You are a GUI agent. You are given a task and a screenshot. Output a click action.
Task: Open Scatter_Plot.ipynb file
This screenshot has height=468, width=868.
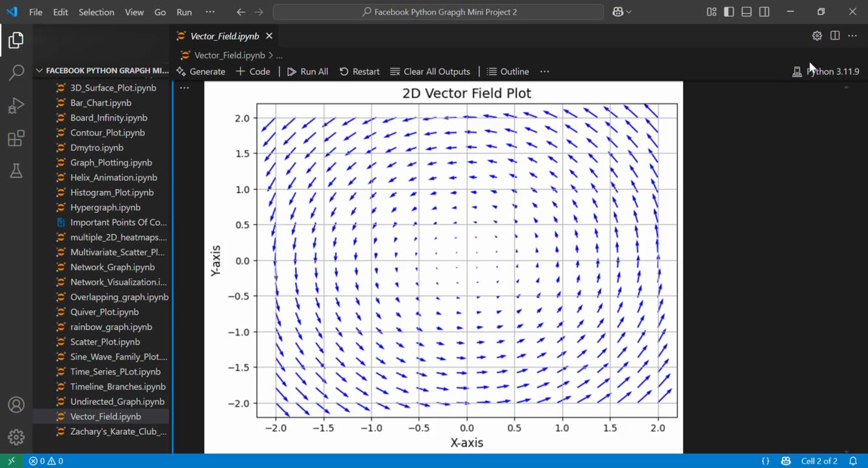[105, 342]
